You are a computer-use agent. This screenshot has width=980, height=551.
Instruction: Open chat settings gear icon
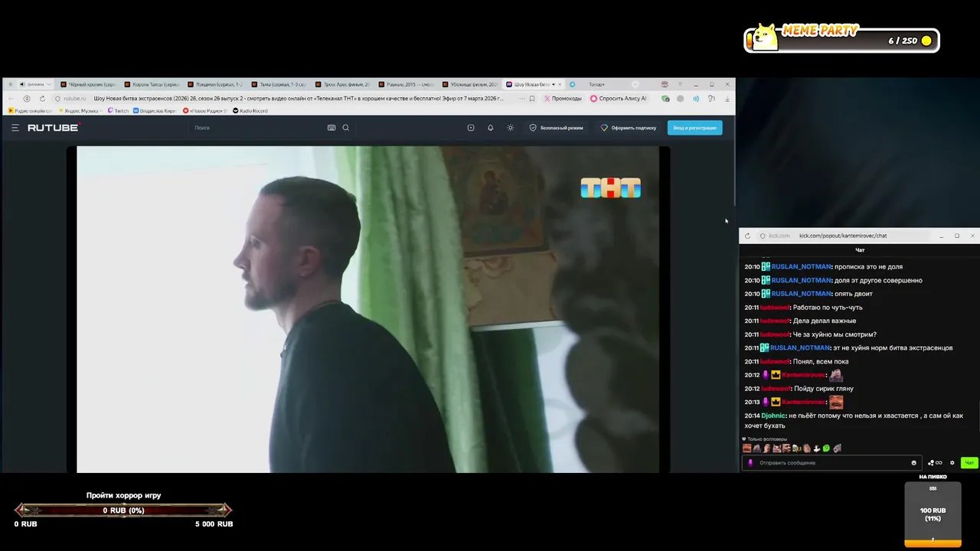coord(952,462)
